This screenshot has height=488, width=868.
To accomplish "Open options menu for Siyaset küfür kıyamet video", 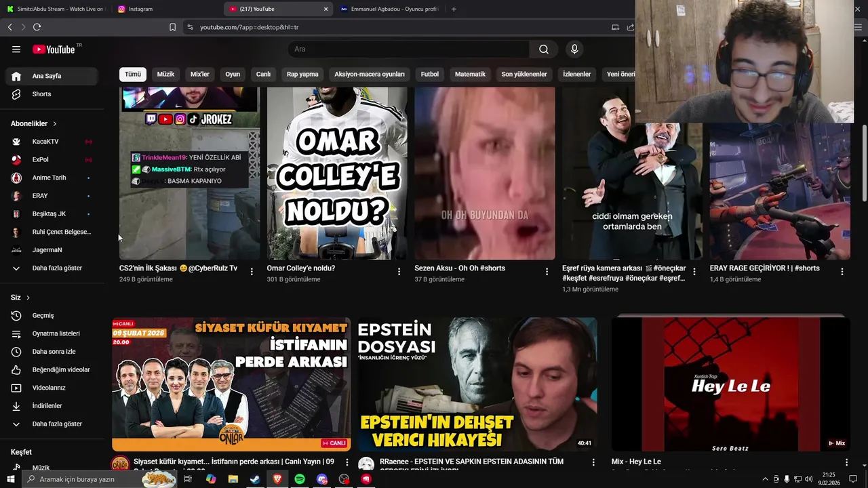I will [347, 462].
